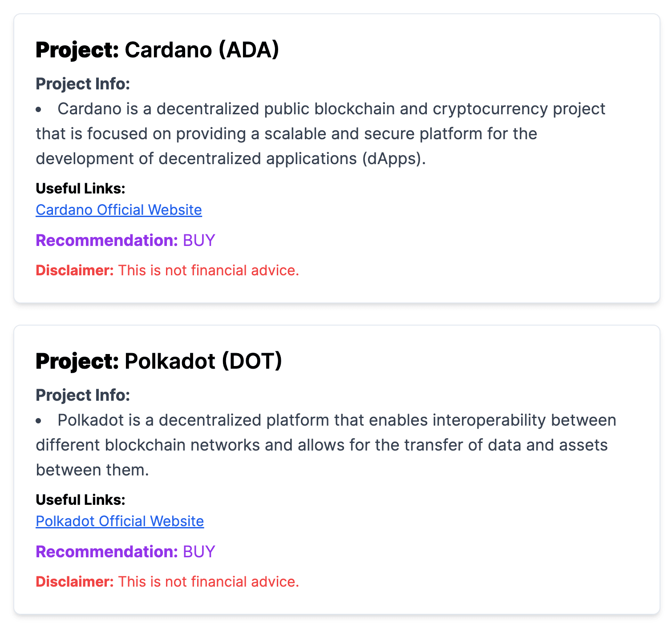Click Useful Links label above Polkadot link

point(81,500)
